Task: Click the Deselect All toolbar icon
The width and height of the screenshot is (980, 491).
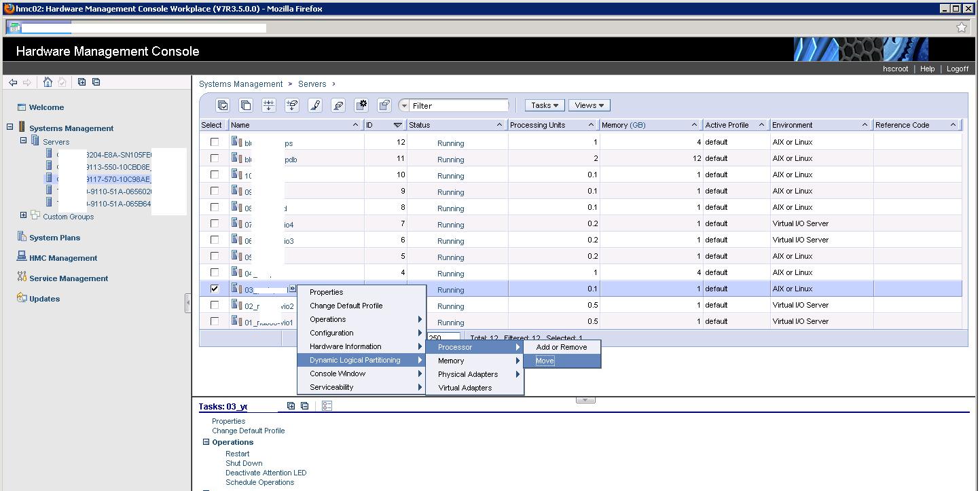Action: click(246, 105)
